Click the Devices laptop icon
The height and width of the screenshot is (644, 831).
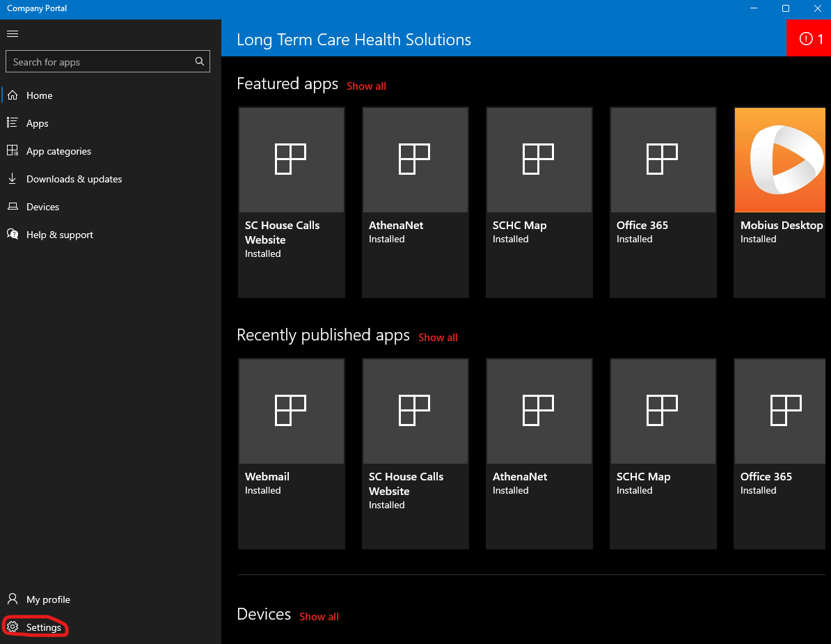13,206
